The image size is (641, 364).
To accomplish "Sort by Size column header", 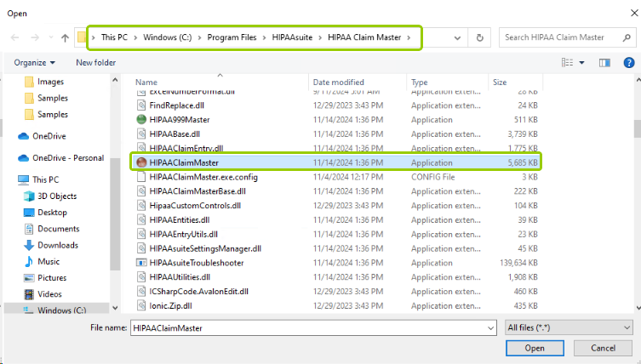I will coord(500,82).
